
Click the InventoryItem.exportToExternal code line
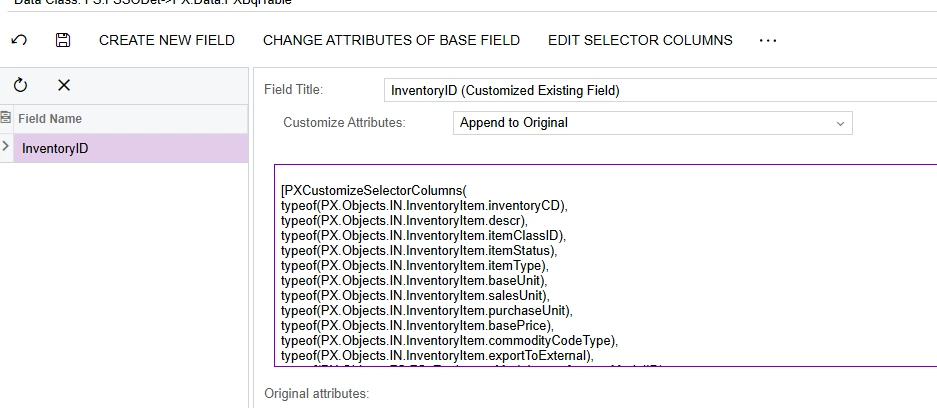[437, 355]
